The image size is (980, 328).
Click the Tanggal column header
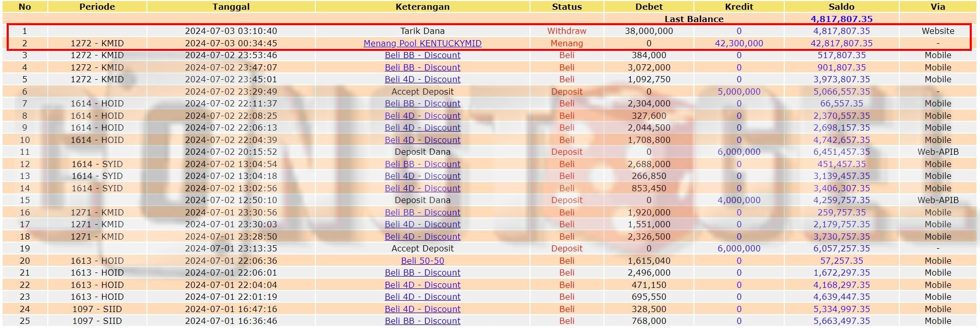point(231,7)
